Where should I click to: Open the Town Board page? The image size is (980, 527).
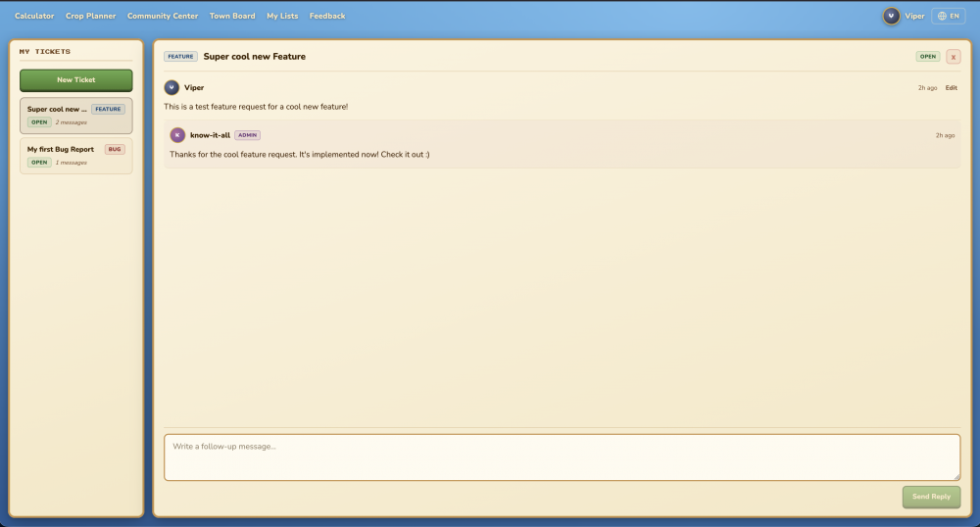click(x=232, y=16)
